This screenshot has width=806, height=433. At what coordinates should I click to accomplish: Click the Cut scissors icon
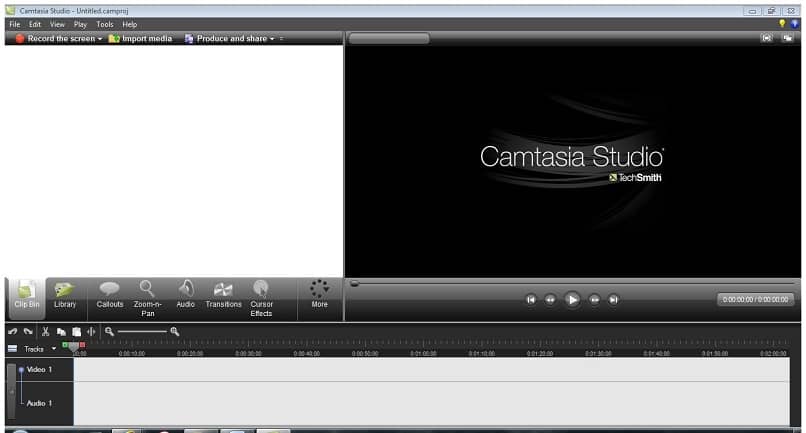click(x=45, y=332)
